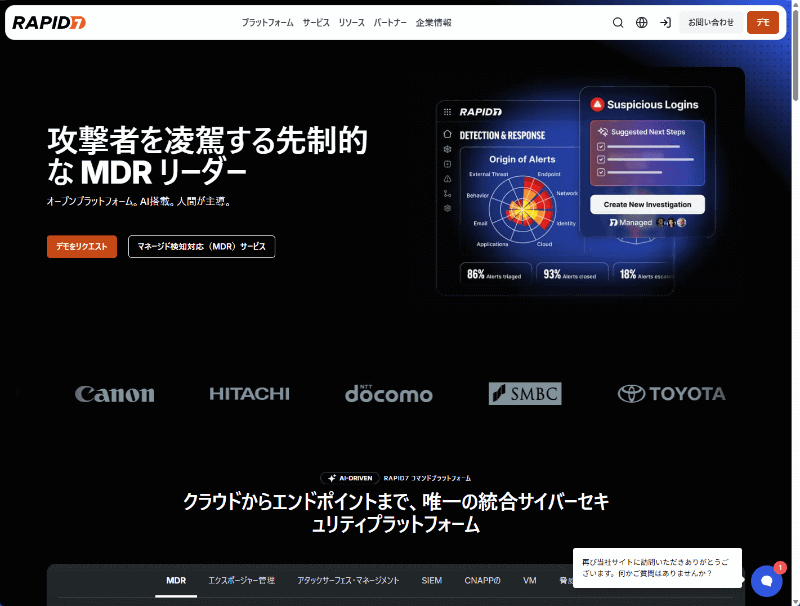The height and width of the screenshot is (606, 800).
Task: Select the MDR tab
Action: [x=176, y=580]
